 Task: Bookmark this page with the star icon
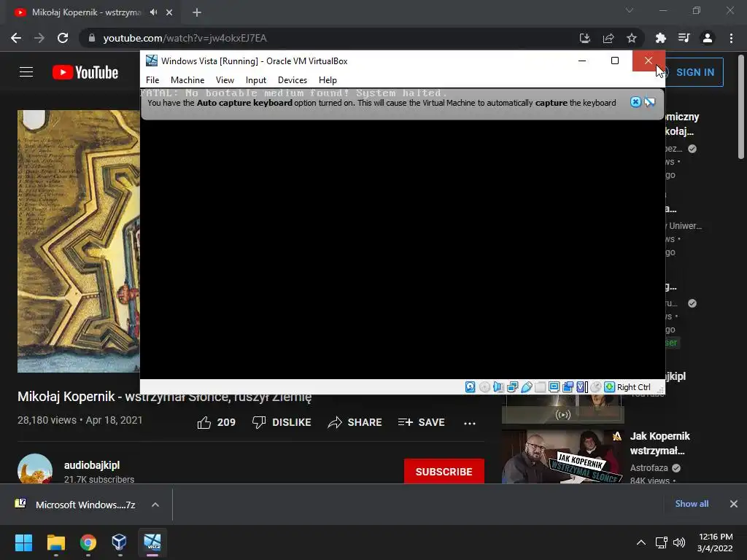632,38
